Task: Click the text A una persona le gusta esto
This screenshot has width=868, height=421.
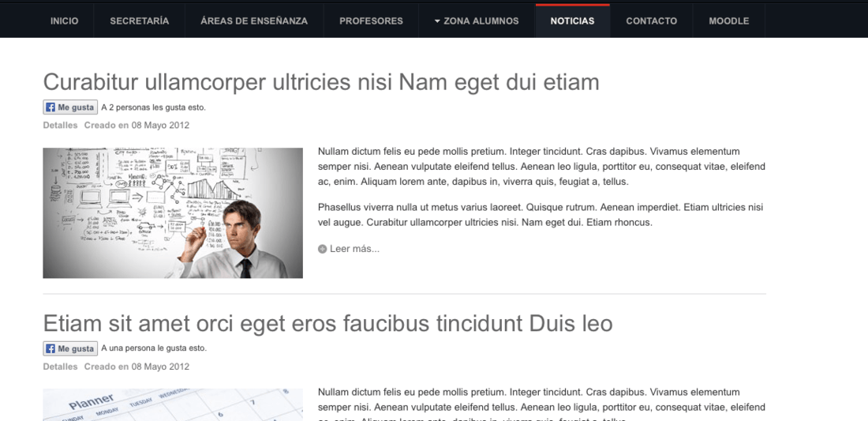Action: [154, 348]
